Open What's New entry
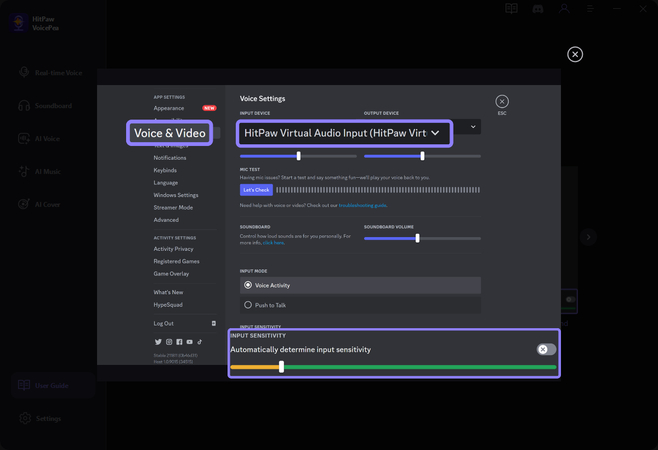The image size is (658, 450). 168,292
